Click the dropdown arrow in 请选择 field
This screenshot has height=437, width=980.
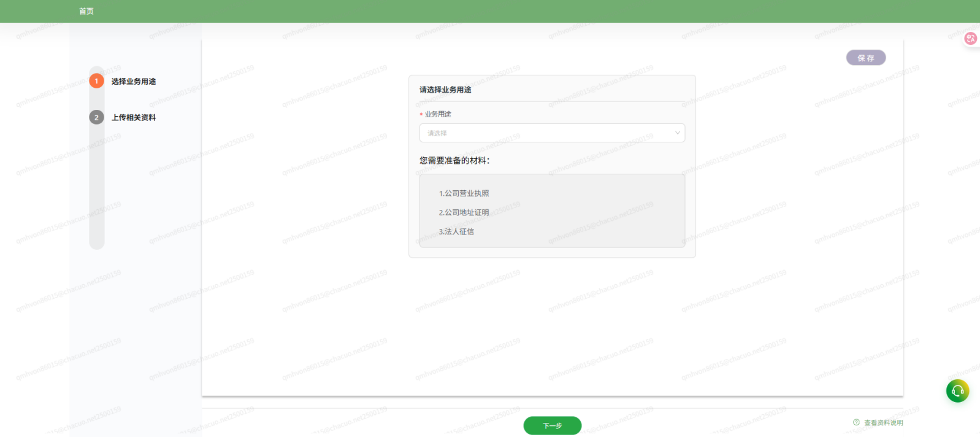[x=677, y=133]
